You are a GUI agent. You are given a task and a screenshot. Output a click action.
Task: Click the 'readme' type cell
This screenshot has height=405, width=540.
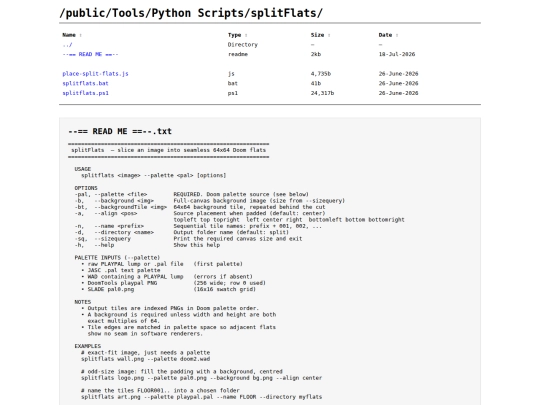238,54
